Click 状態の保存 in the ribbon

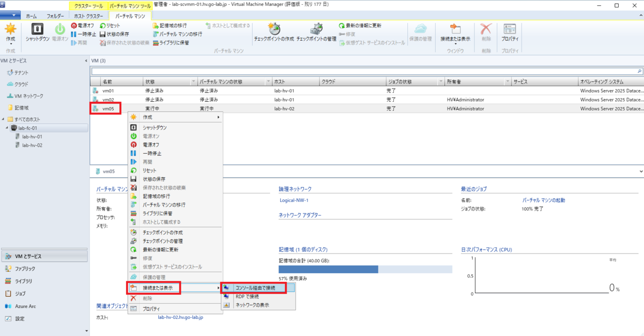(114, 34)
